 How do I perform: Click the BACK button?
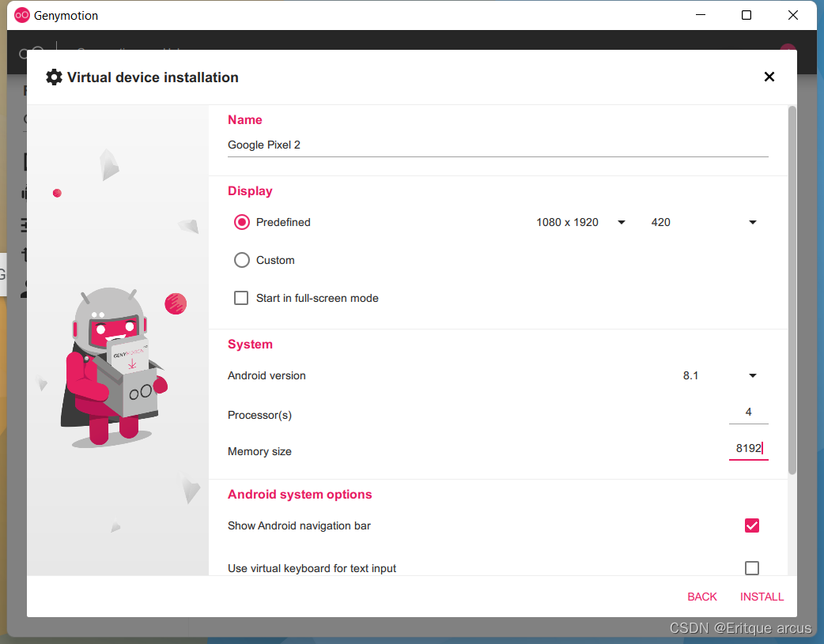(702, 597)
